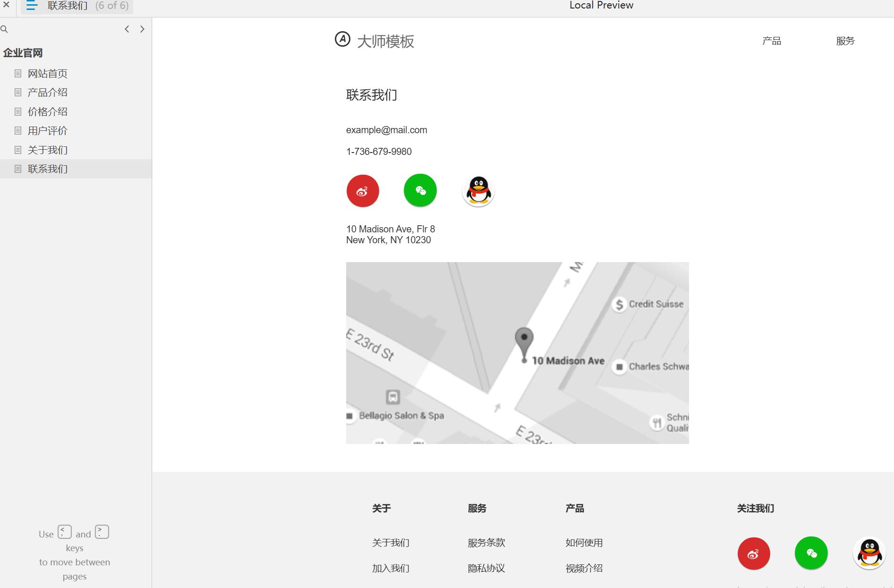Click page icon beside 关于我们
The width and height of the screenshot is (894, 588).
tap(18, 150)
